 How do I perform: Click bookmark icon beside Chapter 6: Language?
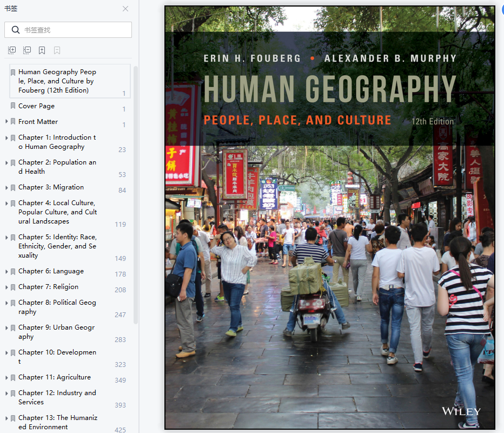(x=13, y=272)
